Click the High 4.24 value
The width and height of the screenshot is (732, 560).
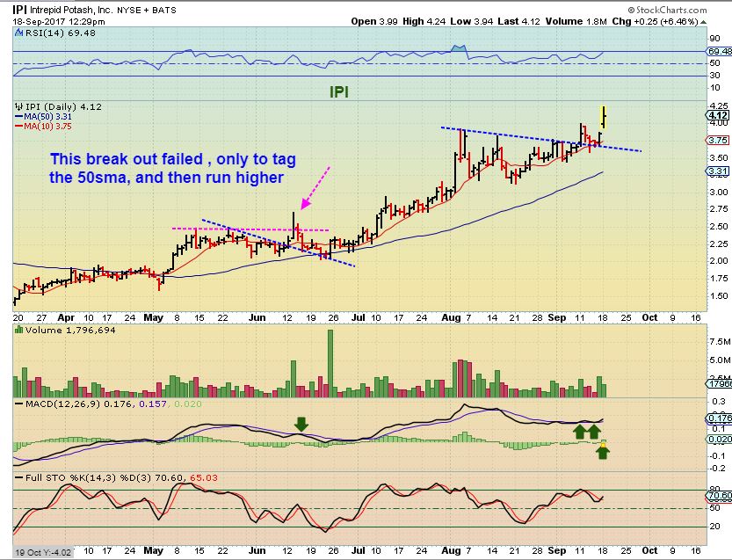[x=424, y=21]
